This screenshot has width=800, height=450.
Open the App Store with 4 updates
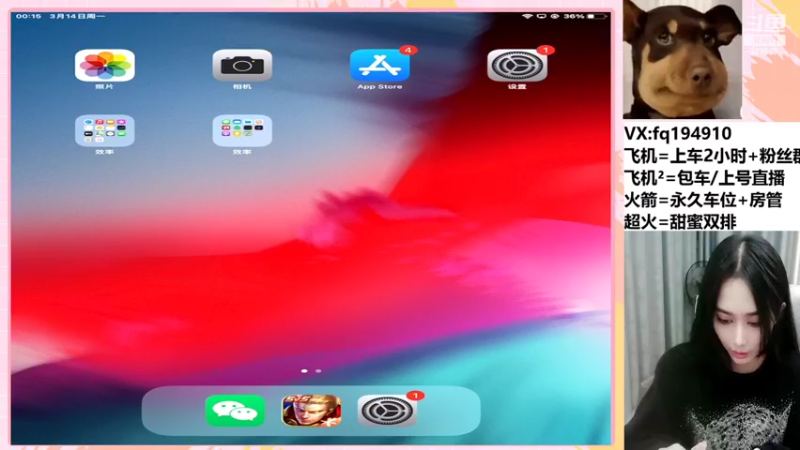(x=380, y=65)
